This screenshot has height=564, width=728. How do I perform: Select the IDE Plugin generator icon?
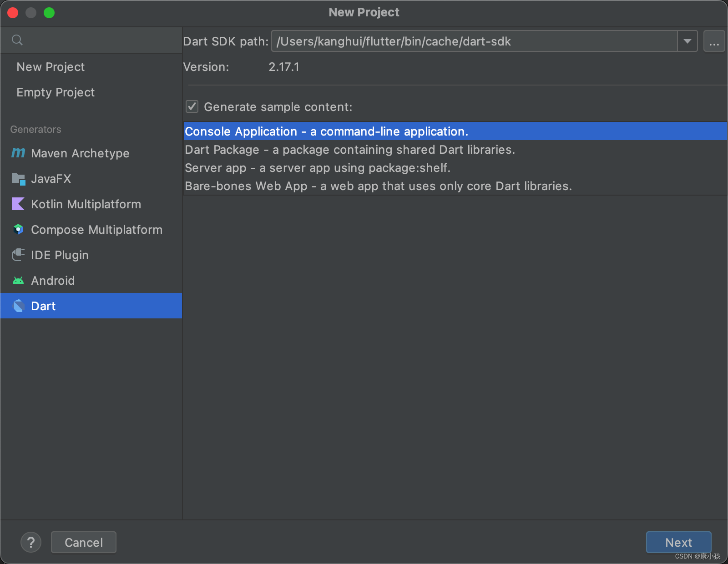point(18,255)
